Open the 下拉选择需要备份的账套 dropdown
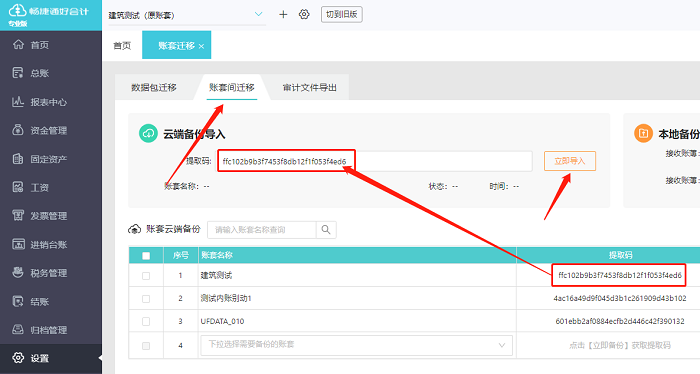Image resolution: width=700 pixels, height=374 pixels. (x=356, y=345)
